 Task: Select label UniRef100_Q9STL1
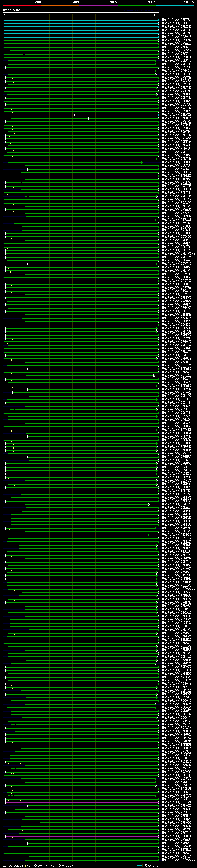pyautogui.click(x=177, y=454)
